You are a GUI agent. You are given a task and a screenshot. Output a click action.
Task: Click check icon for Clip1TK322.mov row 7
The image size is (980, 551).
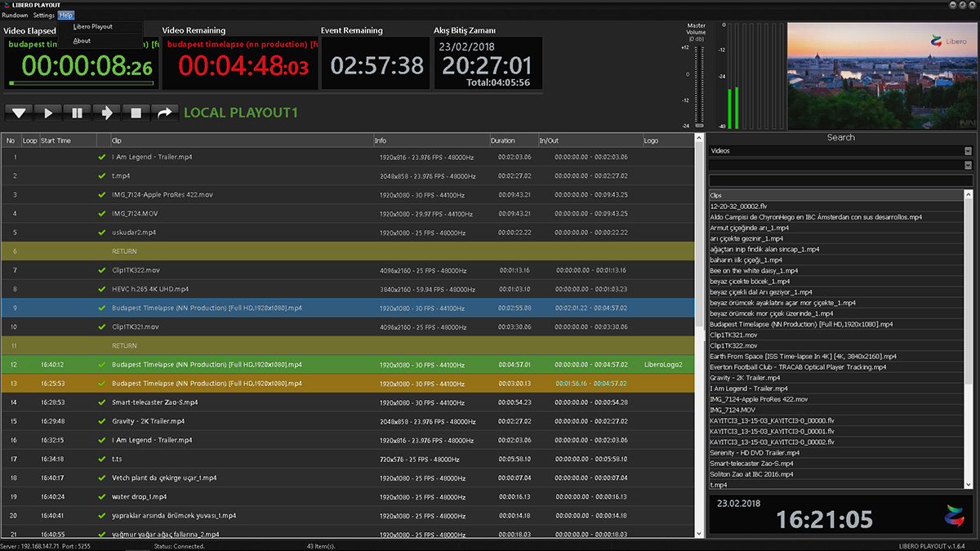pos(102,269)
